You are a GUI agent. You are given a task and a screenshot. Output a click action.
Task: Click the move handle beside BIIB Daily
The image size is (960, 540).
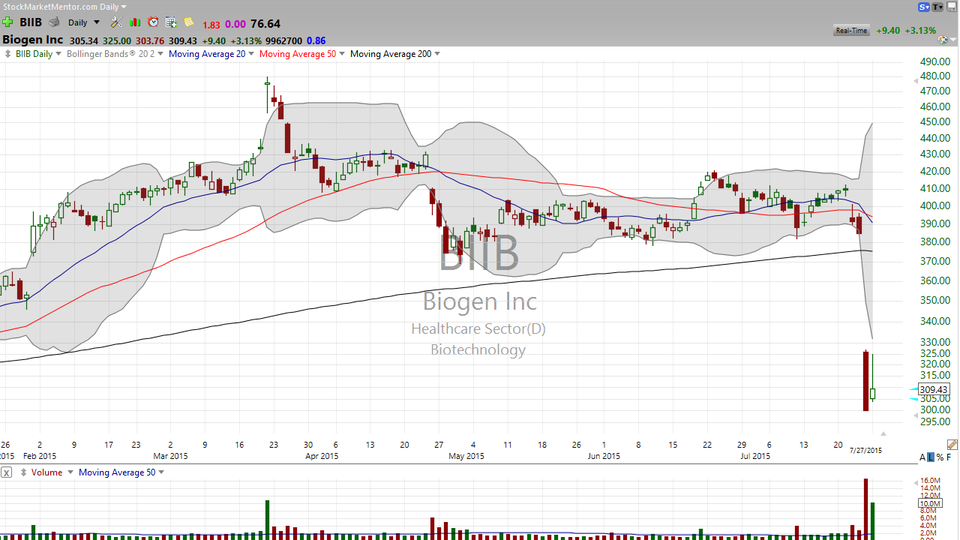7,54
